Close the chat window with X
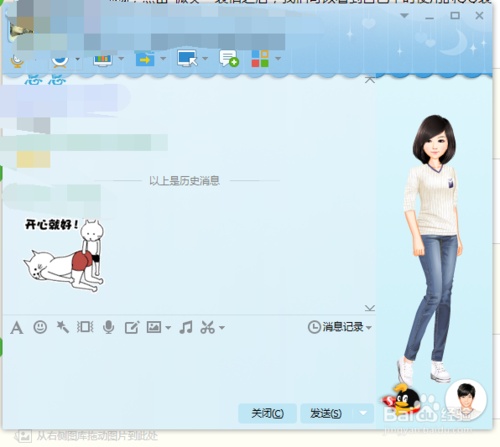The width and height of the screenshot is (500, 447). pos(479,15)
